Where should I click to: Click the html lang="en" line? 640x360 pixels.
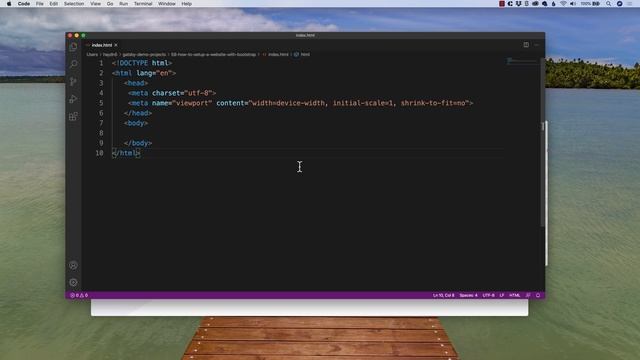[144, 73]
